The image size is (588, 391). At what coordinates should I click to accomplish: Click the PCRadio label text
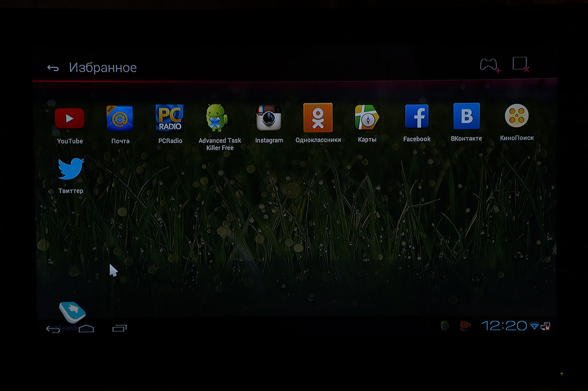[x=170, y=141]
